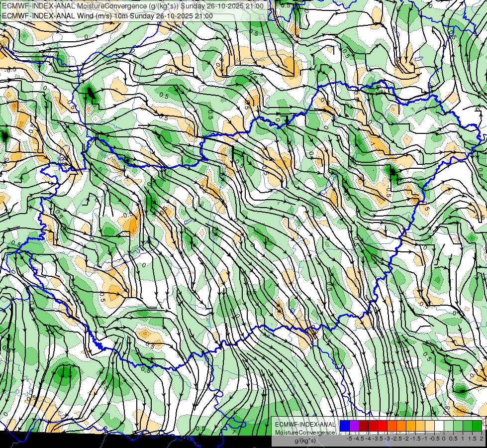Select the -4 legend tick label
This screenshot has width=487, height=448.
tap(368, 439)
